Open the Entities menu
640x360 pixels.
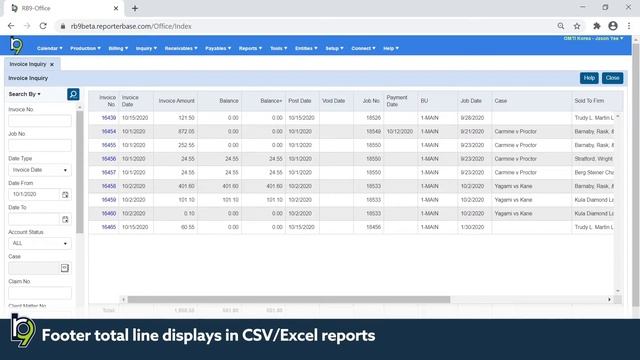point(306,48)
